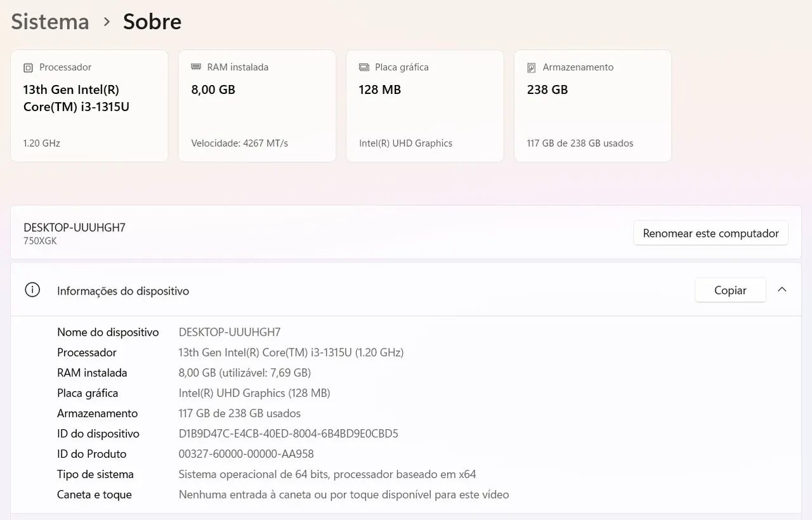
Task: Open the Placa gráfica card
Action: pos(425,106)
